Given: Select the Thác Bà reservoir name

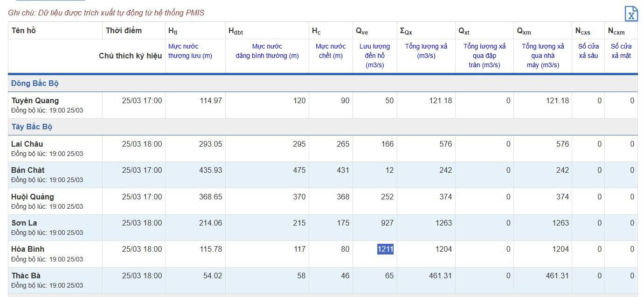Looking at the screenshot, I should click(x=26, y=276).
